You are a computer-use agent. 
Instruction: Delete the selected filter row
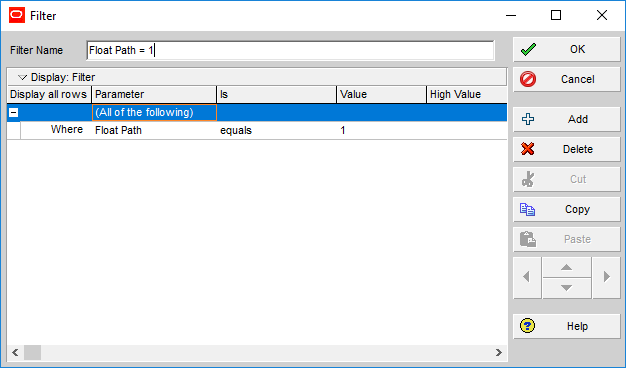(x=567, y=149)
